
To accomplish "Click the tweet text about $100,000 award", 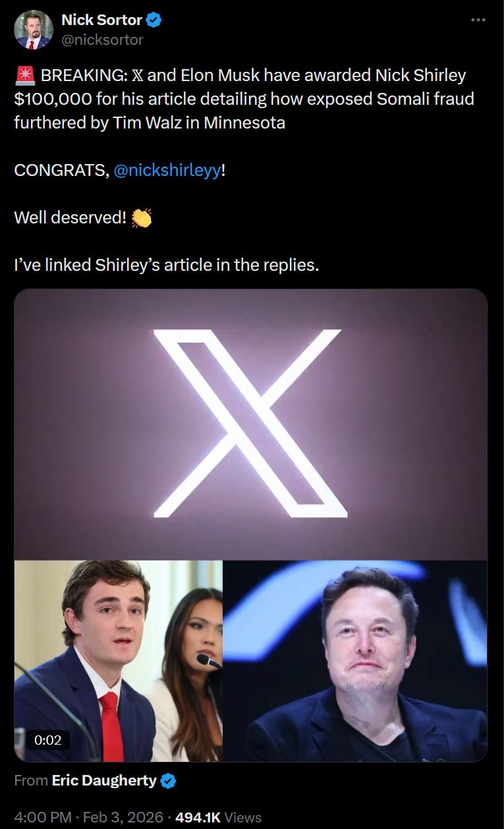I will 244,99.
